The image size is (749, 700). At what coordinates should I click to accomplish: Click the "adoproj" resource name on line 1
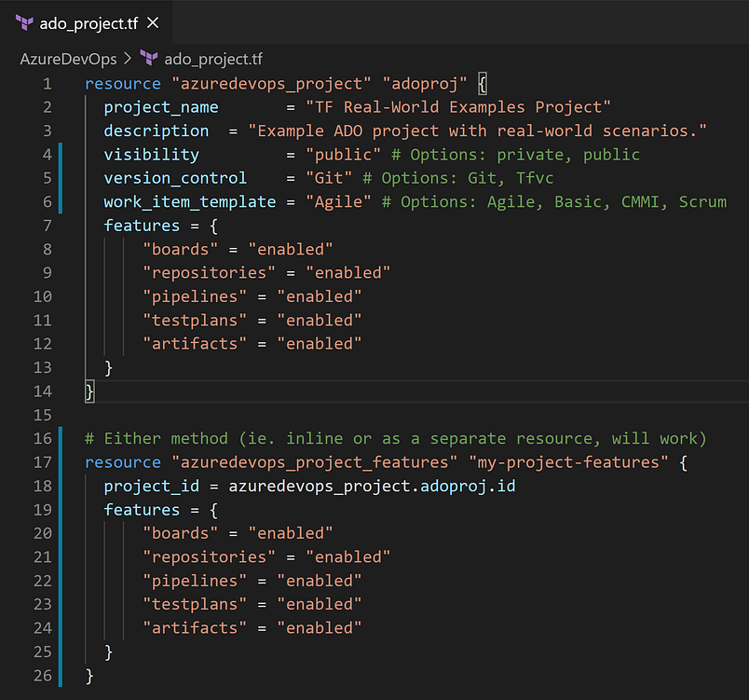425,84
